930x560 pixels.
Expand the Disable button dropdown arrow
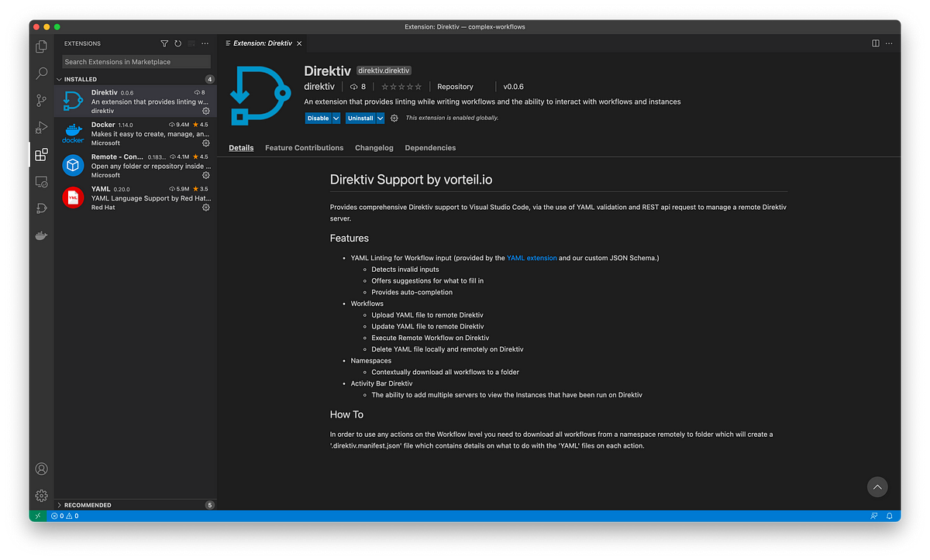tap(336, 119)
